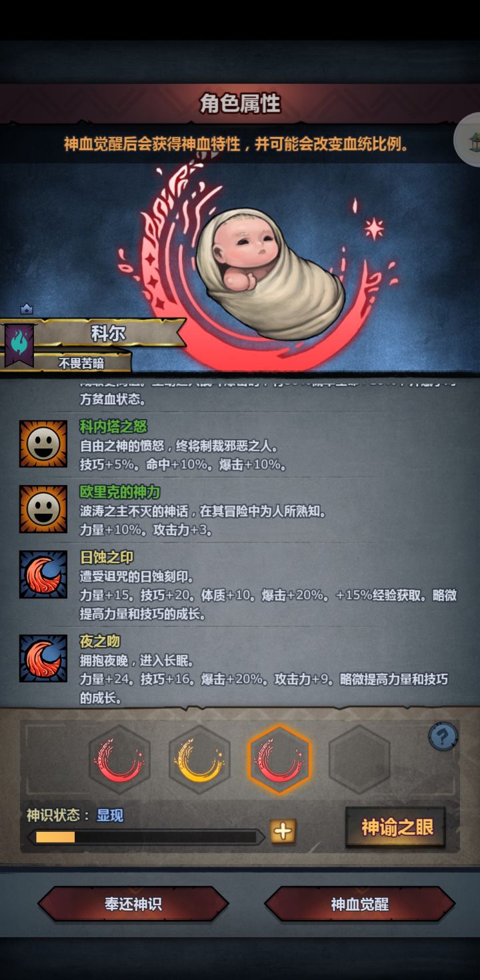Add divine sense with the plus button
480x980 pixels.
click(283, 831)
